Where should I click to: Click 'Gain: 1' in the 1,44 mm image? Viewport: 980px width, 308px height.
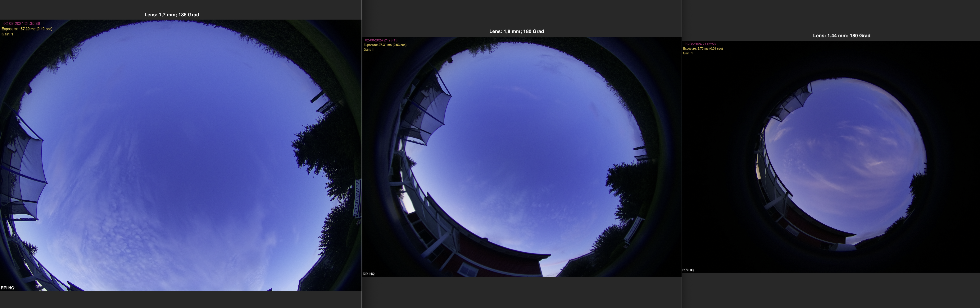pyautogui.click(x=688, y=53)
